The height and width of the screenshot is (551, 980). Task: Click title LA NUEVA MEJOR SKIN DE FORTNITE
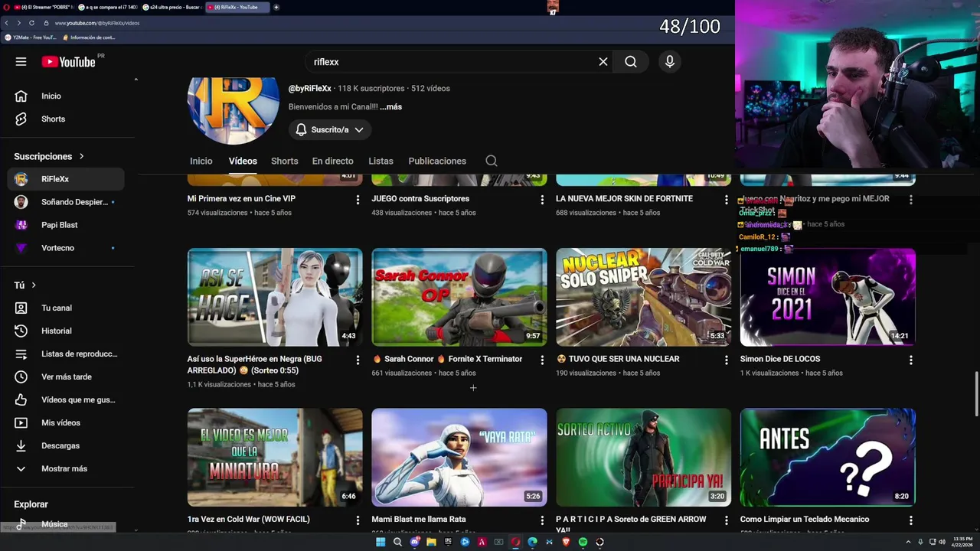(x=624, y=198)
